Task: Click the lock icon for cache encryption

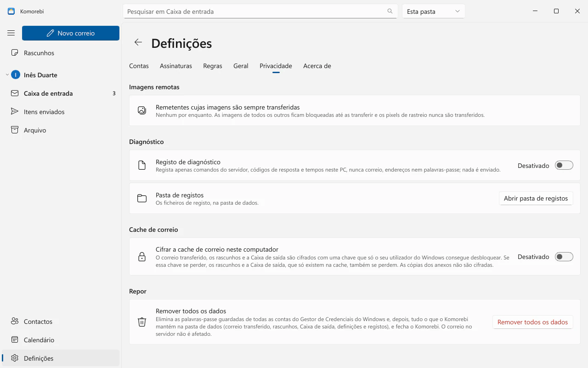Action: point(142,257)
